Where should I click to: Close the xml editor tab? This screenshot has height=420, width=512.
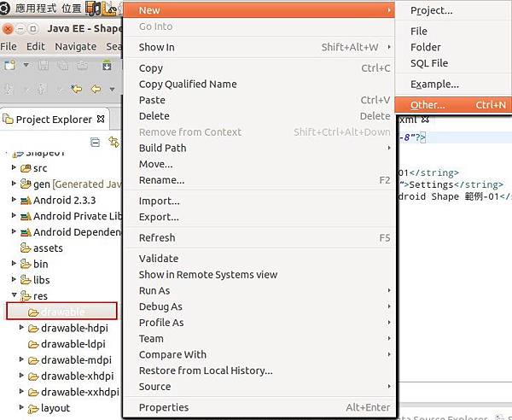coord(425,120)
